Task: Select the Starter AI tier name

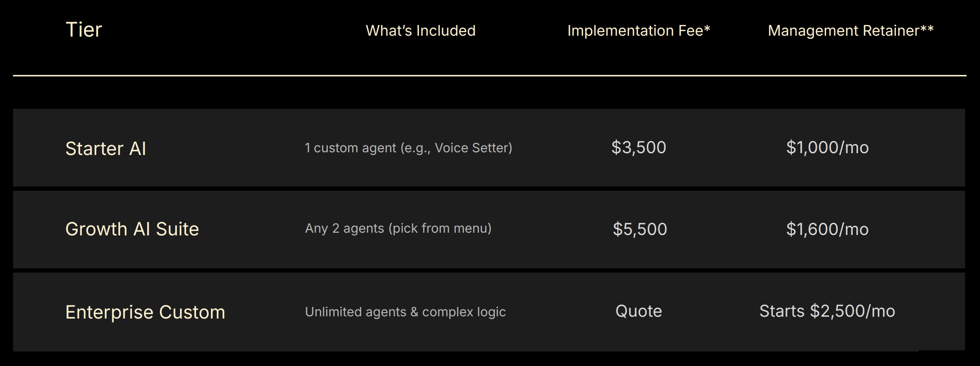Action: [106, 149]
